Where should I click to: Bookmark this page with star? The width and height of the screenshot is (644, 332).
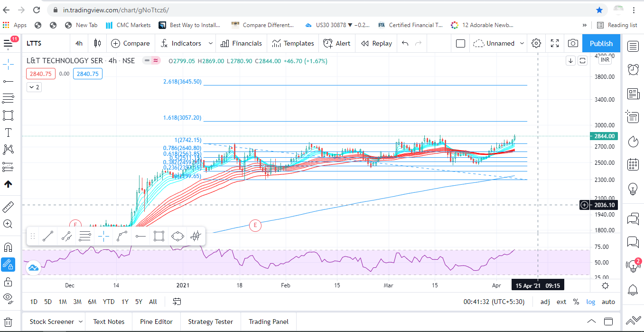(599, 10)
